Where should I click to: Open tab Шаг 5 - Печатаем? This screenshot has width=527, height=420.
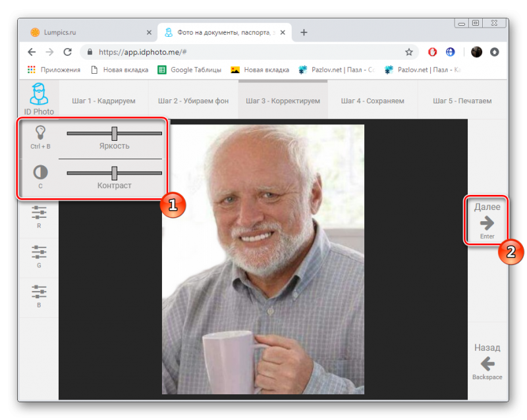462,101
